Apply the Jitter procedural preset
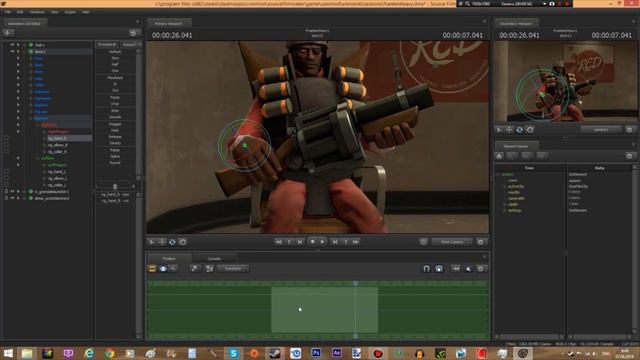The image size is (640, 360). click(115, 111)
